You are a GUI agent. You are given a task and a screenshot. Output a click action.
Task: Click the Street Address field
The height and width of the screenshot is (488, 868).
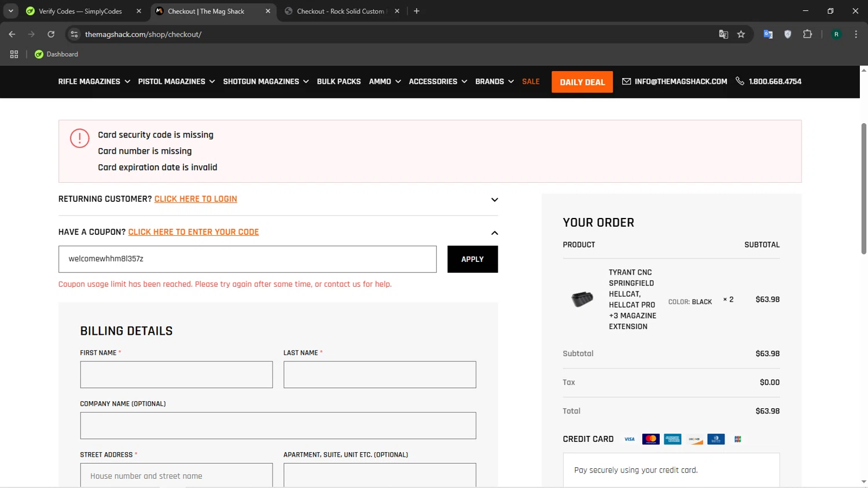176,475
